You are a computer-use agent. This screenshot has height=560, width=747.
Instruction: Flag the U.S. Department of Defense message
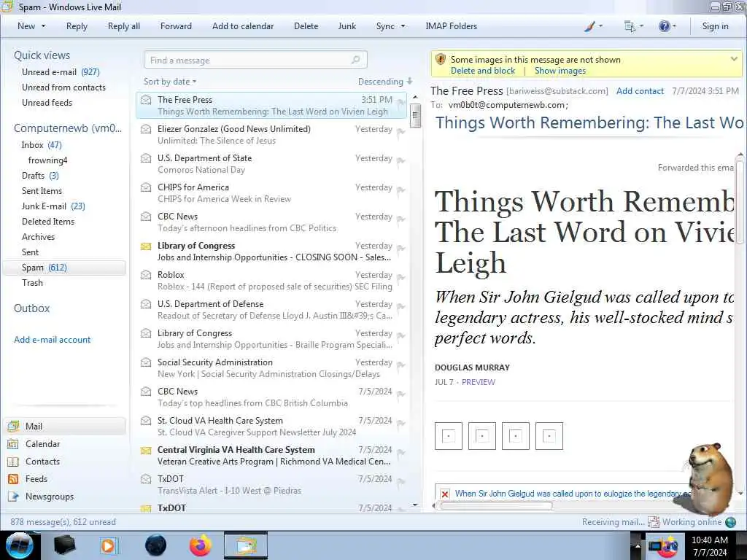pyautogui.click(x=401, y=307)
